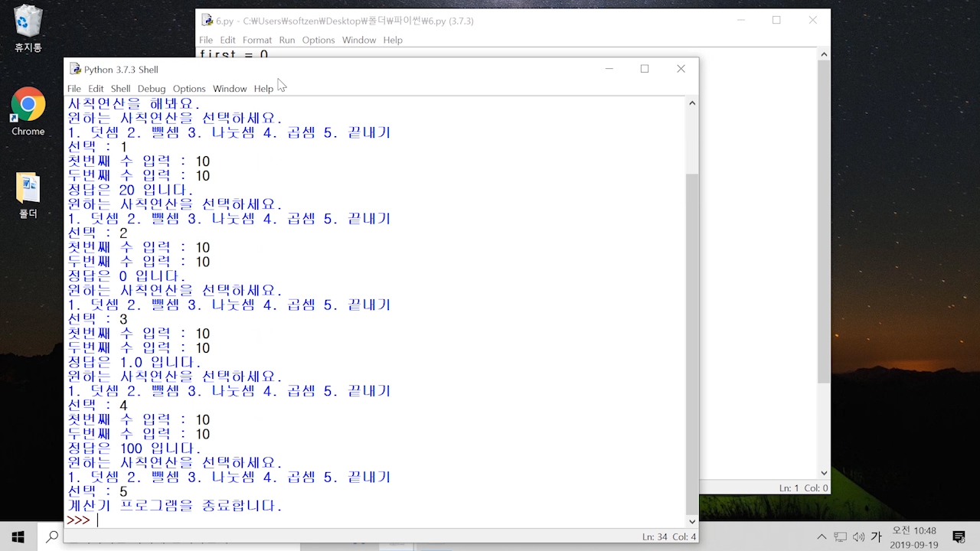This screenshot has width=980, height=551.
Task: Click the Shell vertical scrollbar thumb
Action: [x=692, y=343]
